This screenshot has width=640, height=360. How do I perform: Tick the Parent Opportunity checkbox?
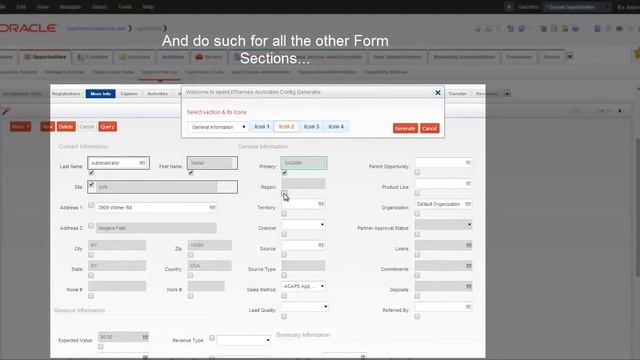point(417,172)
